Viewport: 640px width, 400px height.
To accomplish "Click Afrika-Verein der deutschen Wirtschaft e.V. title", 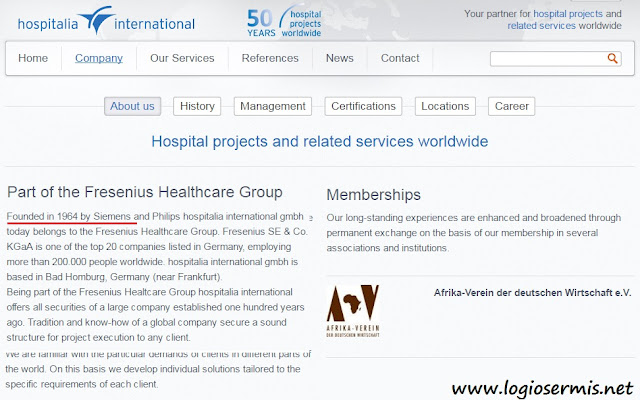I will click(532, 293).
